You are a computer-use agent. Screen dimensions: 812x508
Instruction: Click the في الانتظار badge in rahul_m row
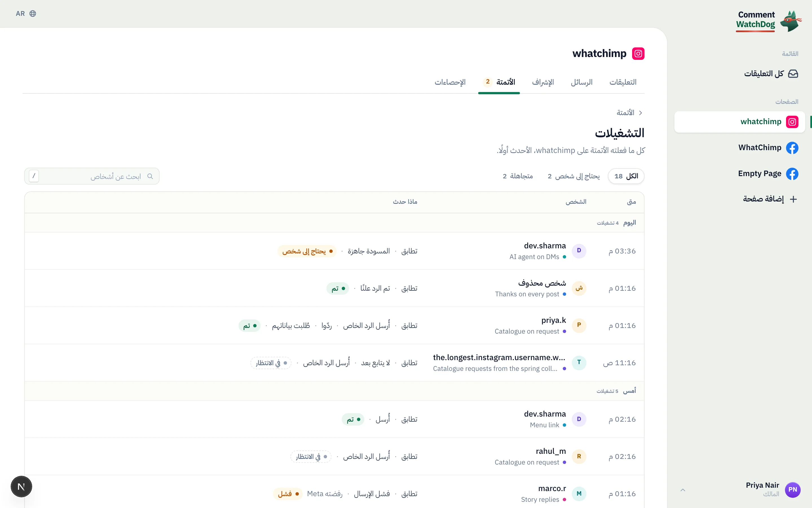(311, 457)
